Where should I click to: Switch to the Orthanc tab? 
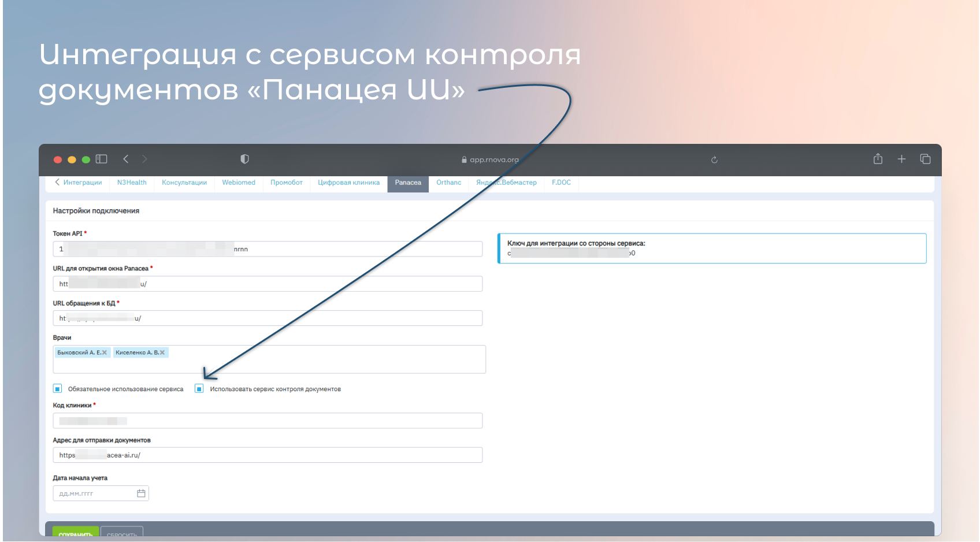[448, 183]
